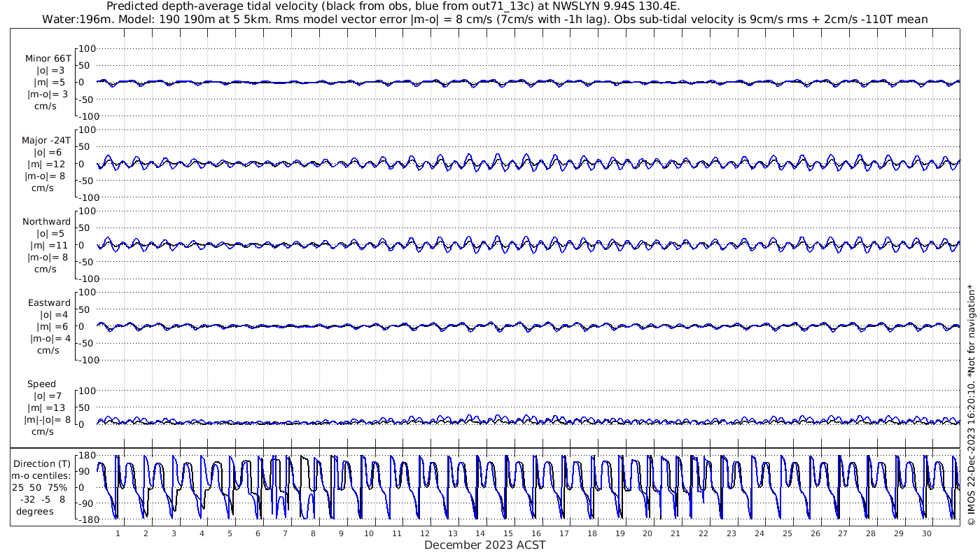Click the '-32 -5 8' centile values

(x=42, y=499)
